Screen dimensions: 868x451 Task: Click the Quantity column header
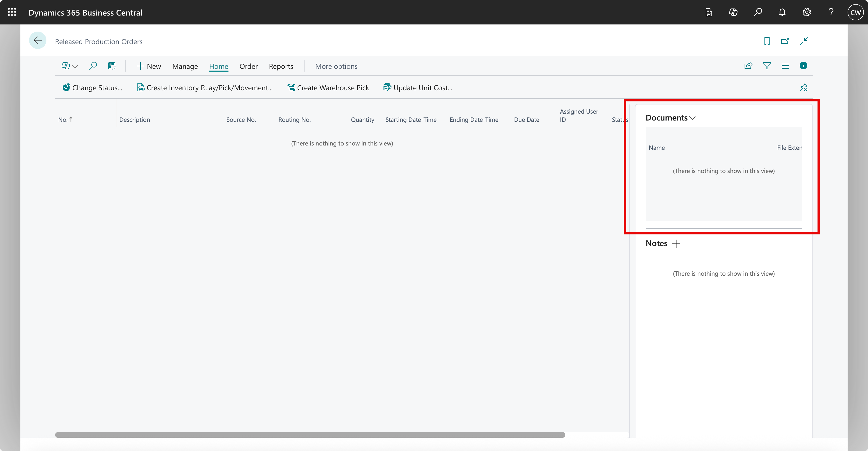pos(363,120)
